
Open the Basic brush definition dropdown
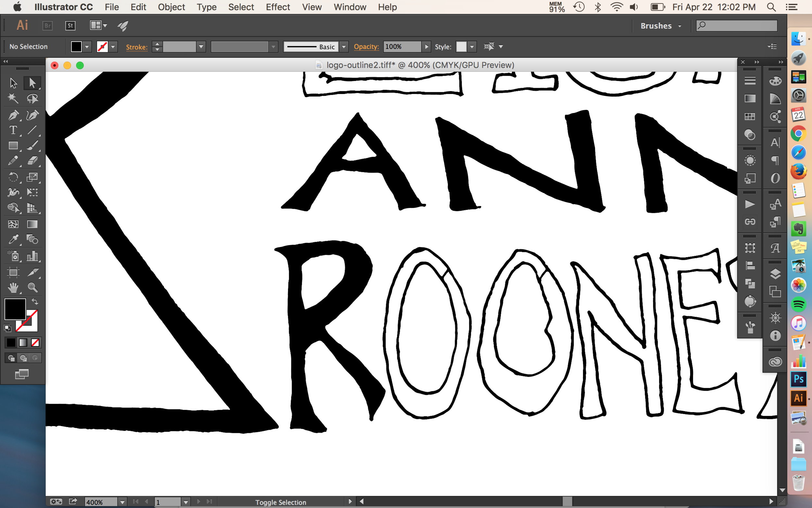coord(344,47)
